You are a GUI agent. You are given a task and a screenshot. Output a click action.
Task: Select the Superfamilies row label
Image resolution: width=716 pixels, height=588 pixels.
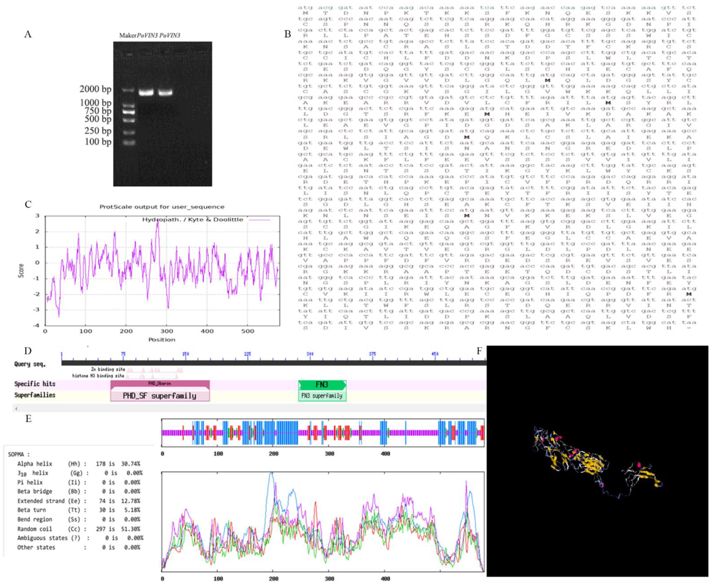point(34,395)
